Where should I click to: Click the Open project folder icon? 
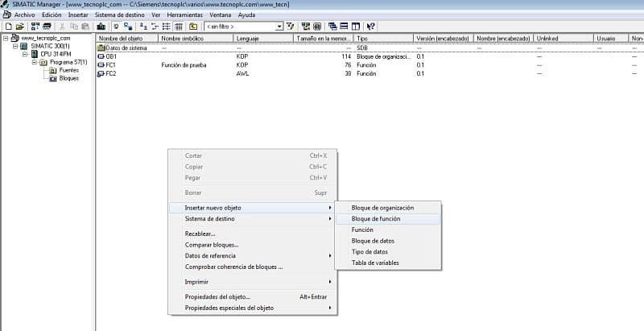pos(19,27)
